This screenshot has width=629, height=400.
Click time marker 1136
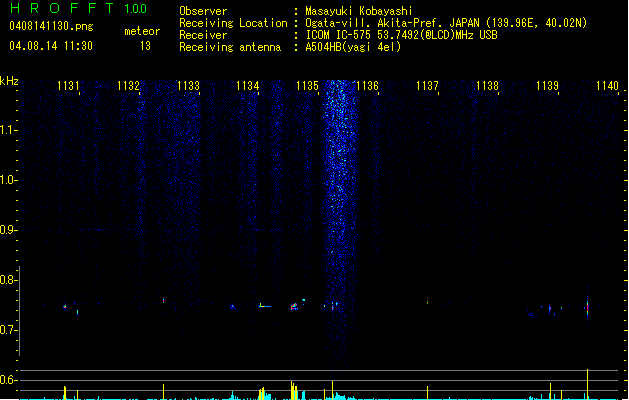[367, 86]
